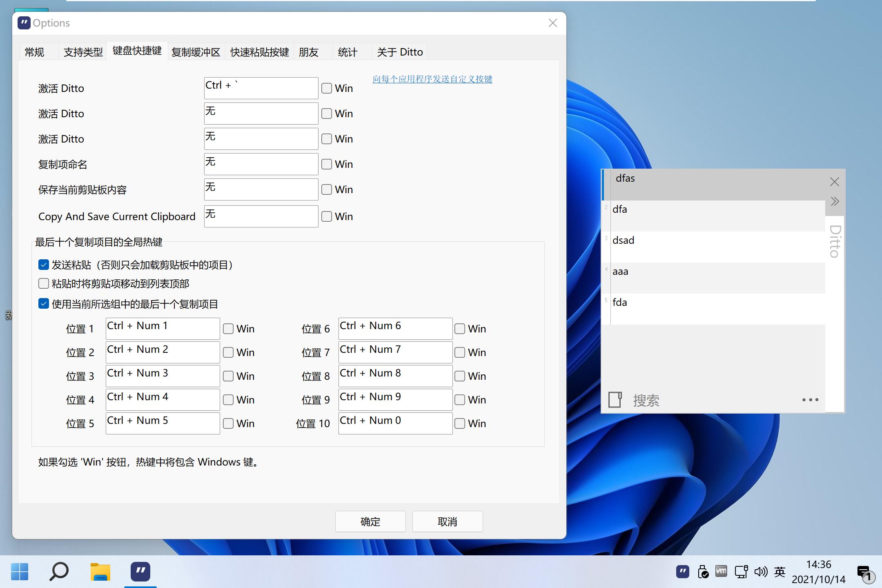
Task: Open the 向每个应用程序发送自定义按键 link
Action: [x=432, y=79]
